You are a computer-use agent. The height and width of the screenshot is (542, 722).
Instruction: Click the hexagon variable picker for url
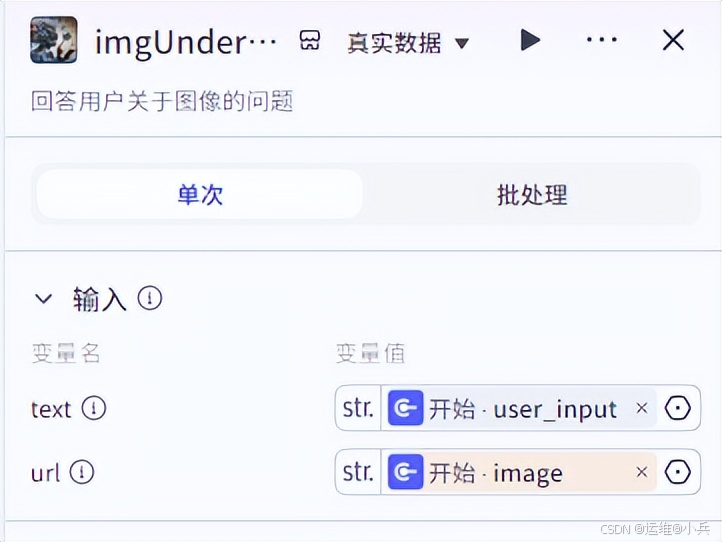[x=678, y=472]
